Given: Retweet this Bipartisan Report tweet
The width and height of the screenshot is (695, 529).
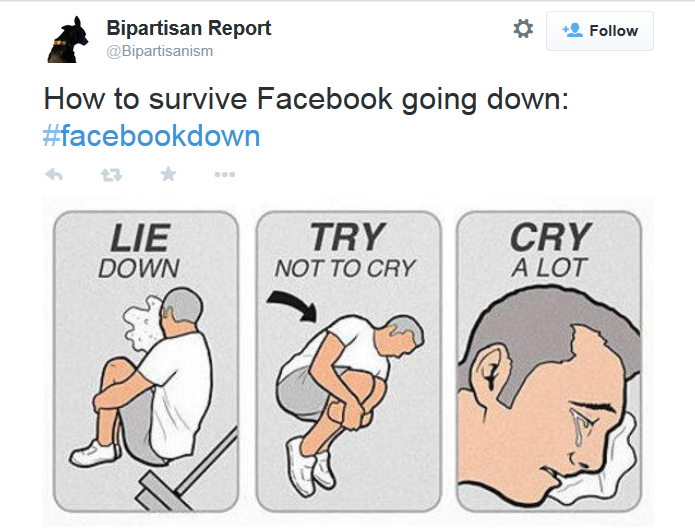Looking at the screenshot, I should click(111, 175).
